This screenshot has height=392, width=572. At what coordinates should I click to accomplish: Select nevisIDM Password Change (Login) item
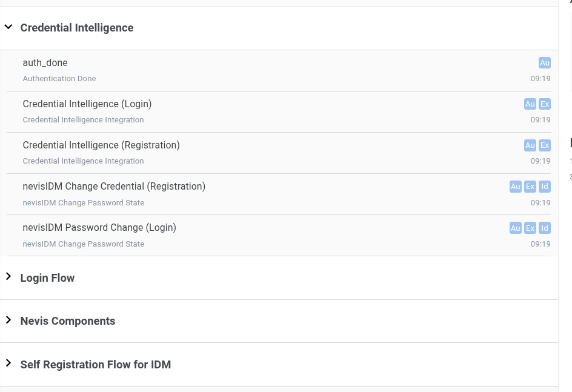(x=99, y=228)
